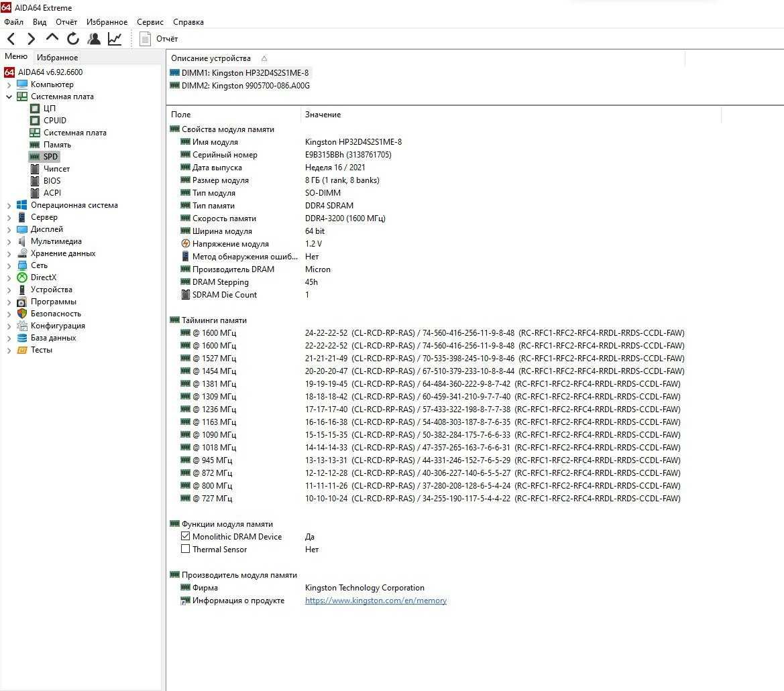This screenshot has width=784, height=691.
Task: Open the Вид menu
Action: click(40, 21)
